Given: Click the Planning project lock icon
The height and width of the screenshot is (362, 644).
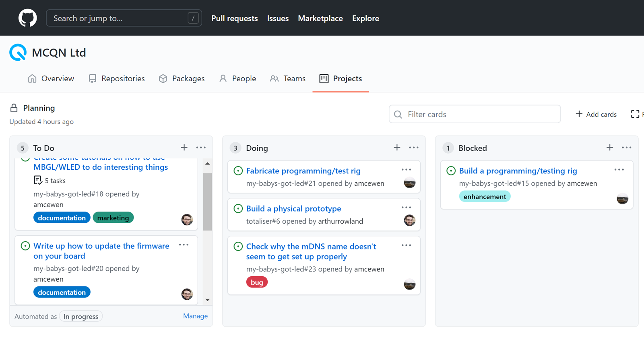Looking at the screenshot, I should tap(14, 108).
